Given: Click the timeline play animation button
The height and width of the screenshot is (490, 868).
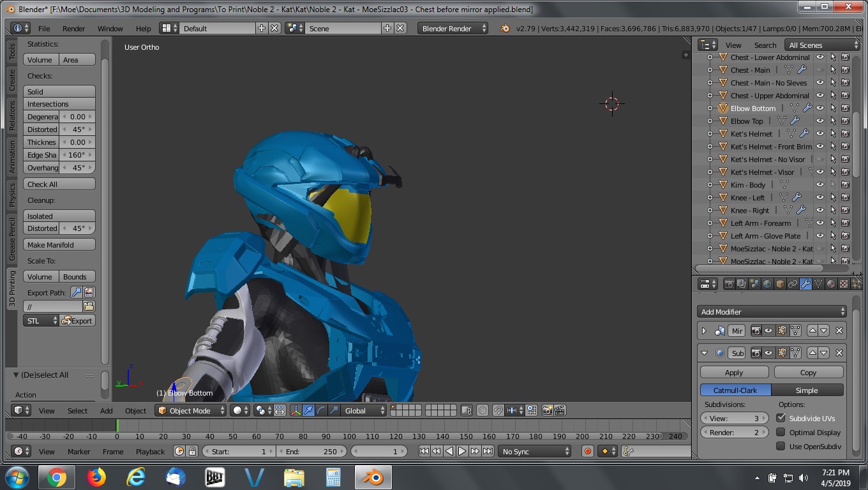Looking at the screenshot, I should (x=462, y=451).
